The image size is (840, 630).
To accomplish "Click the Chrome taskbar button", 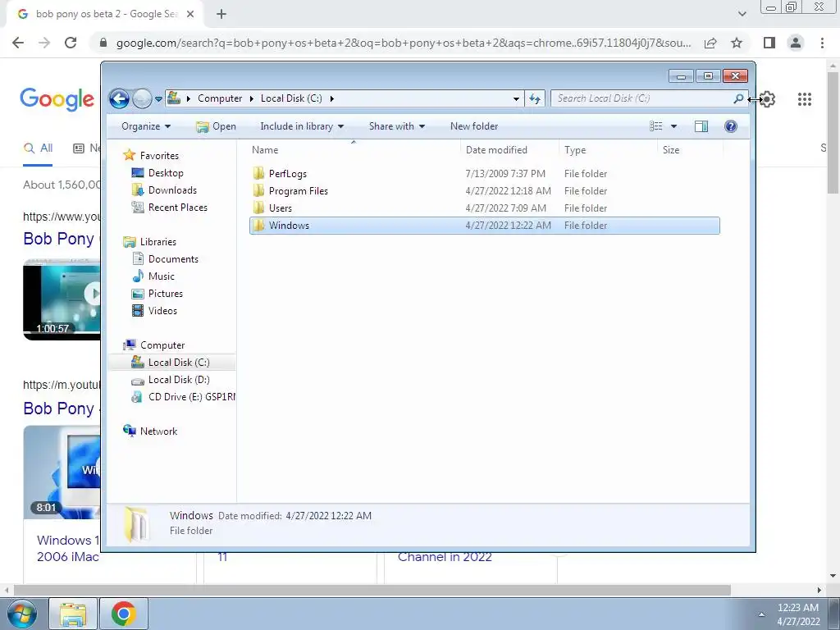I will [x=123, y=614].
